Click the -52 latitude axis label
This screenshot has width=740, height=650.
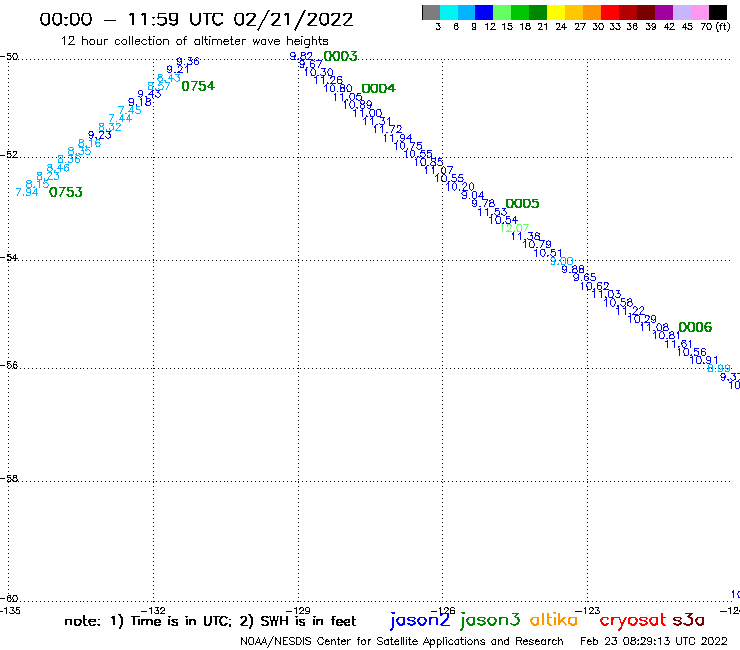click(x=9, y=155)
